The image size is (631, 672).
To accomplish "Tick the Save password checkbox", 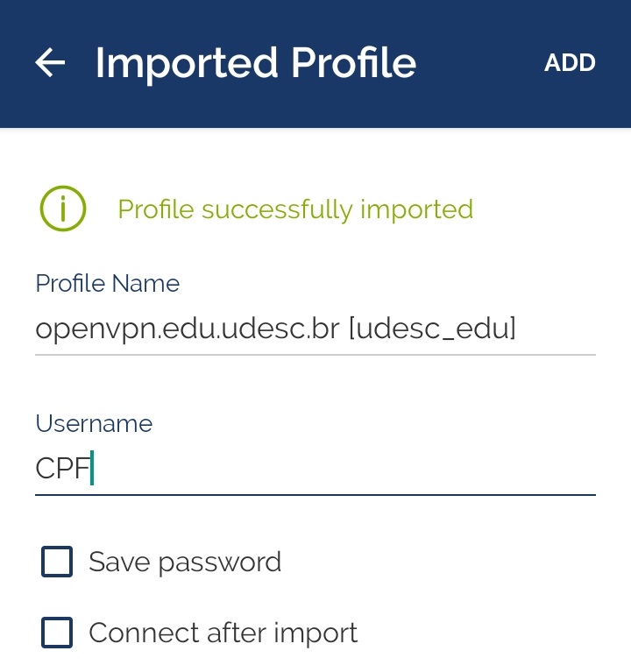I will click(57, 562).
